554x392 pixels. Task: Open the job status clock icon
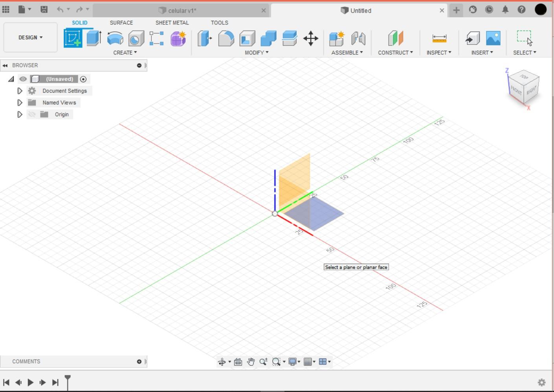489,10
